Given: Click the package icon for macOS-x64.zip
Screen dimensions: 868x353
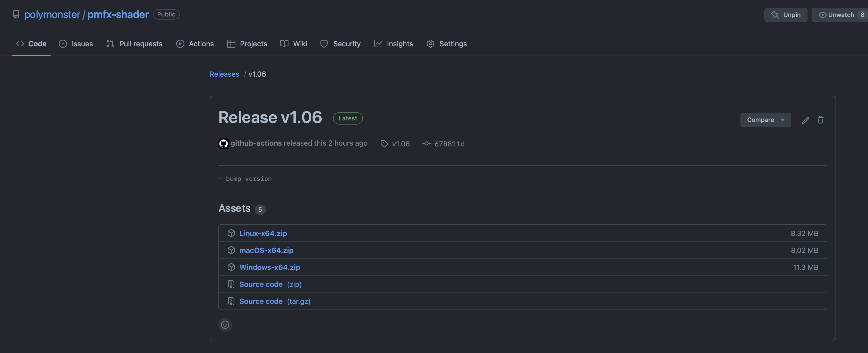Looking at the screenshot, I should [x=231, y=250].
